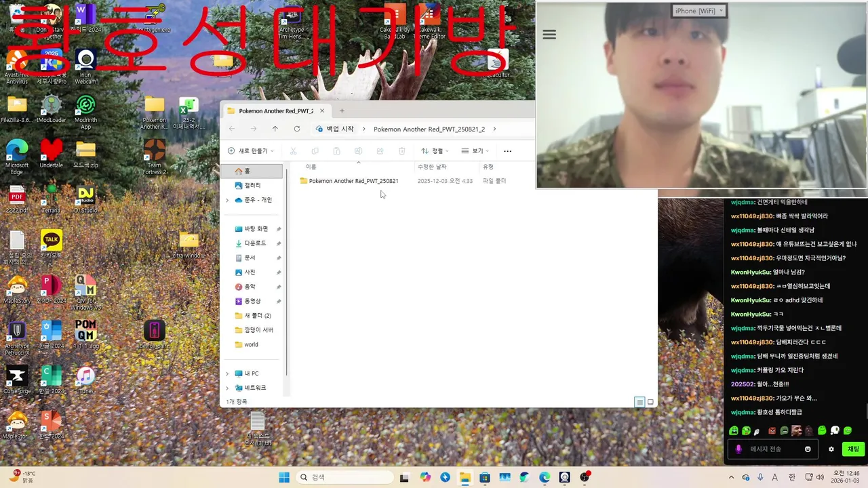868x488 pixels.
Task: Launch KakaoTalk from the desktop
Action: (51, 244)
